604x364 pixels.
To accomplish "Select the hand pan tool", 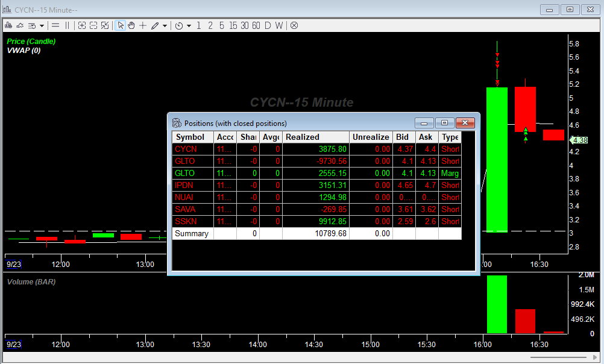I will 131,25.
